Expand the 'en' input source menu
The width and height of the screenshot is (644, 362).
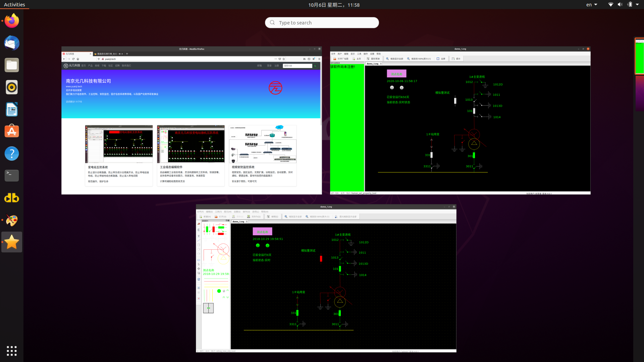coord(592,5)
